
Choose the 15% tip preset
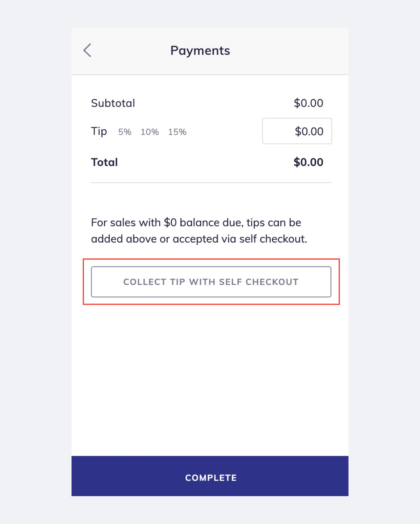(178, 131)
